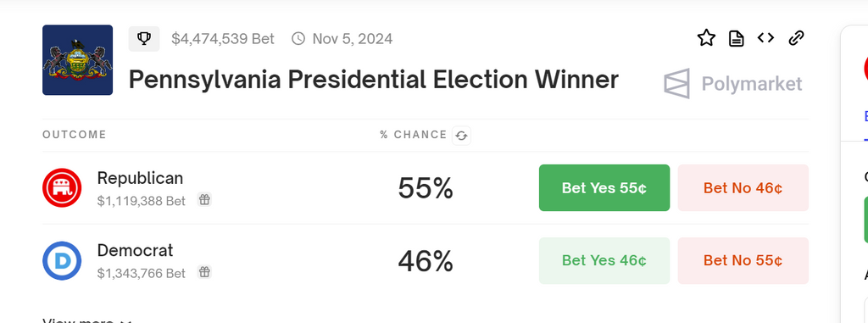Select the Republican outcome row

coord(426,188)
